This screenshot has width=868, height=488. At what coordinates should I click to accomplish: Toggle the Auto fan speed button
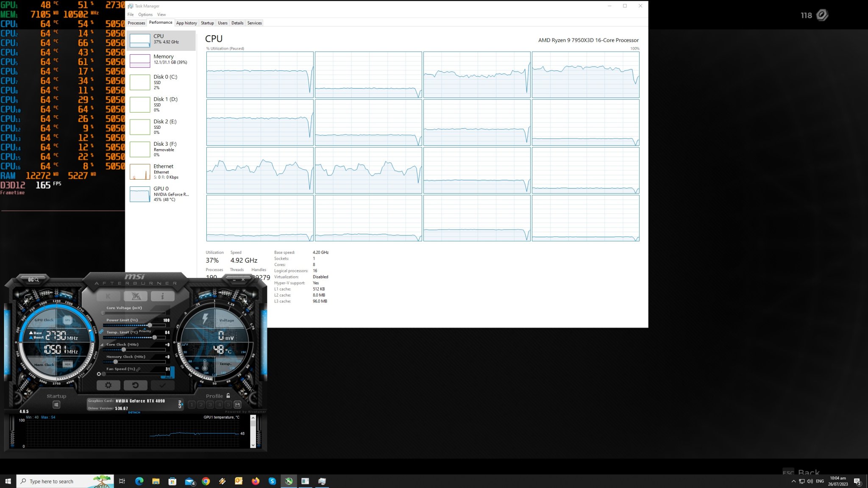pyautogui.click(x=169, y=377)
